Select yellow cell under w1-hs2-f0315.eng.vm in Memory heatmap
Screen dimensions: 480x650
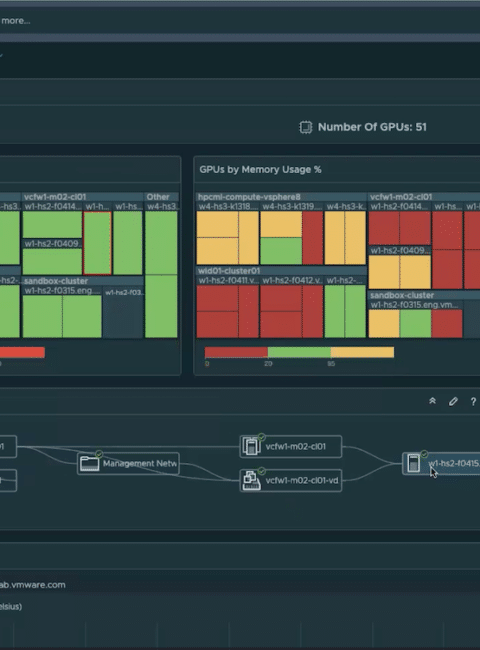pos(384,324)
